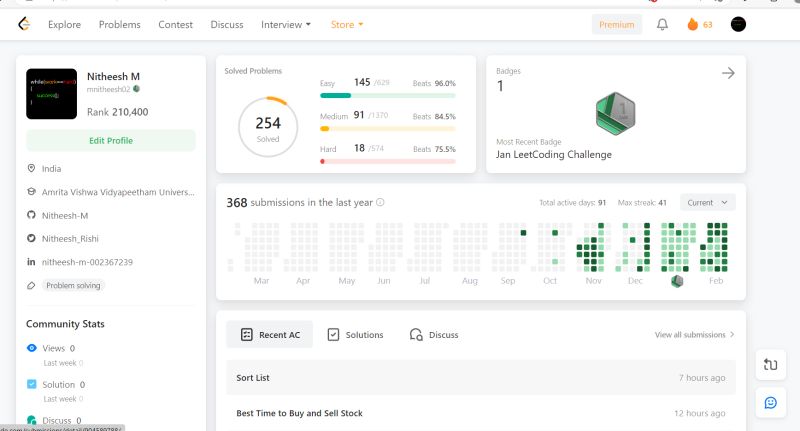Click the Solution stat icon
Viewport: 800px width, 431px height.
click(x=32, y=384)
